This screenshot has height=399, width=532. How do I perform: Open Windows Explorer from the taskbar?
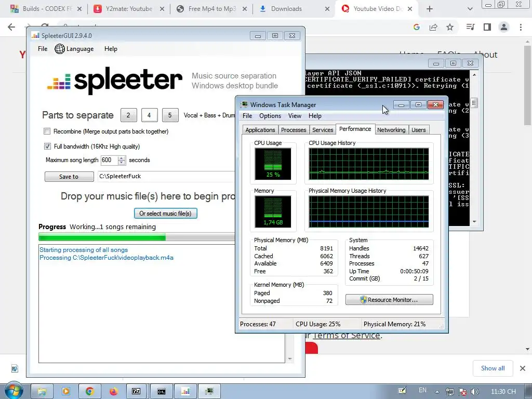(42, 392)
